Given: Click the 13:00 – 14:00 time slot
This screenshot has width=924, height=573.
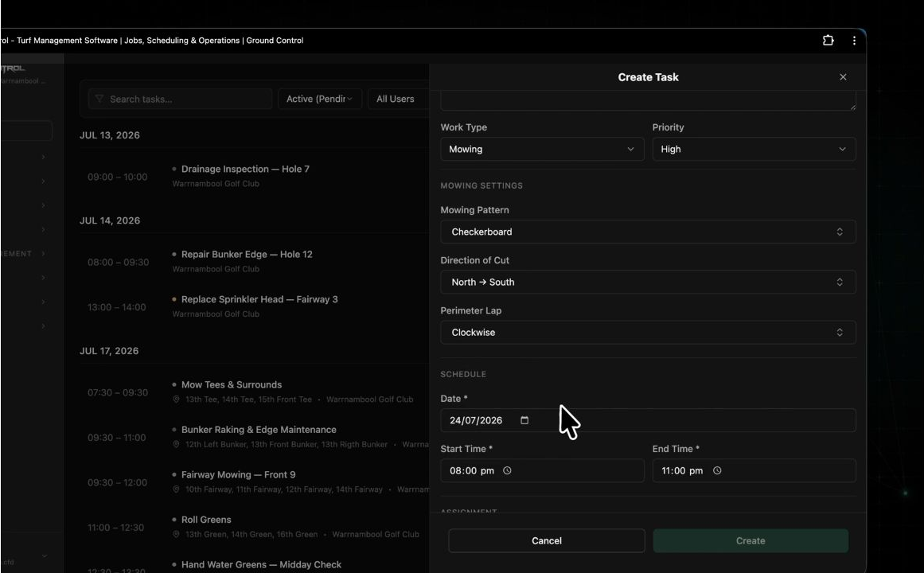Looking at the screenshot, I should (x=117, y=307).
